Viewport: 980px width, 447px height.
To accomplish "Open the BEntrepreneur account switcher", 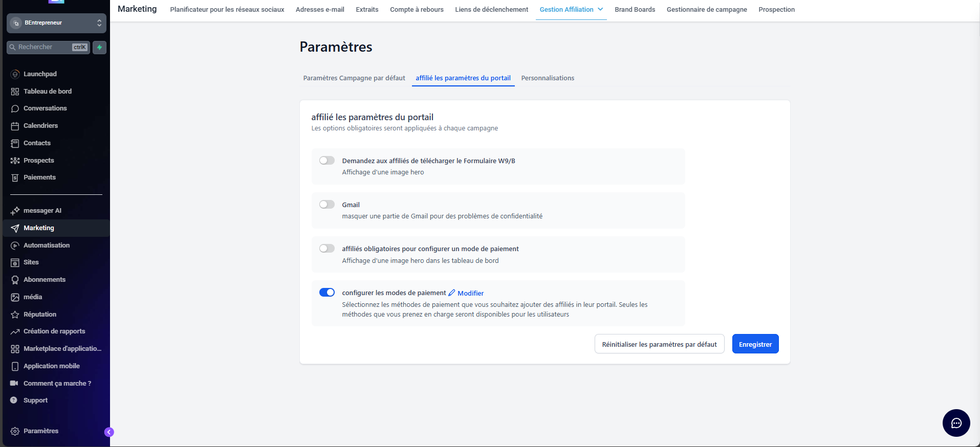I will point(56,23).
